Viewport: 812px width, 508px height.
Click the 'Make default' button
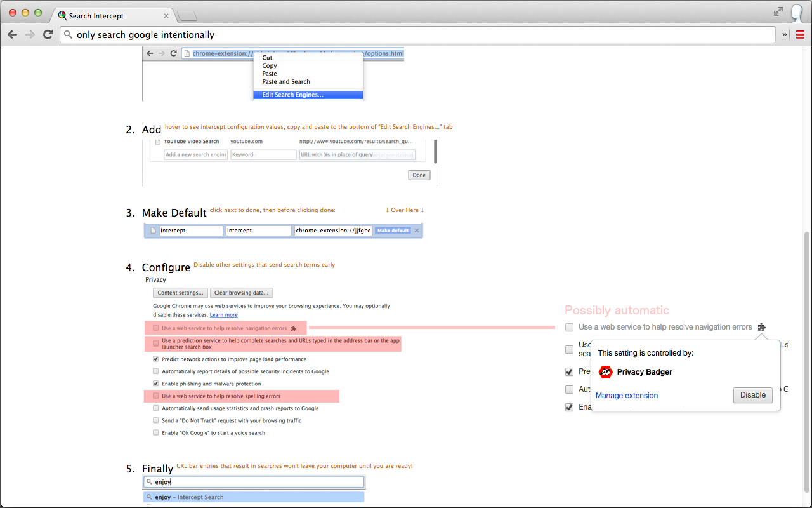(393, 231)
